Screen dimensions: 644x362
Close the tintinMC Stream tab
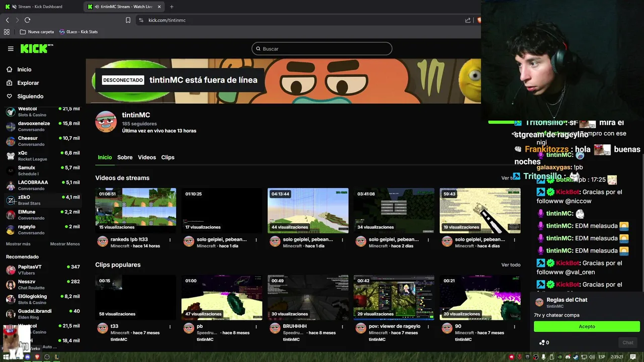pos(159,7)
